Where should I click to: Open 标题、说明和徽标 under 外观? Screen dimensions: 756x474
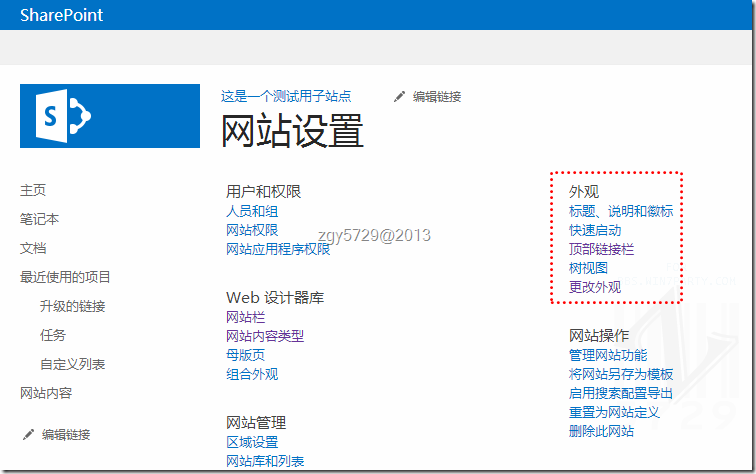tap(621, 211)
